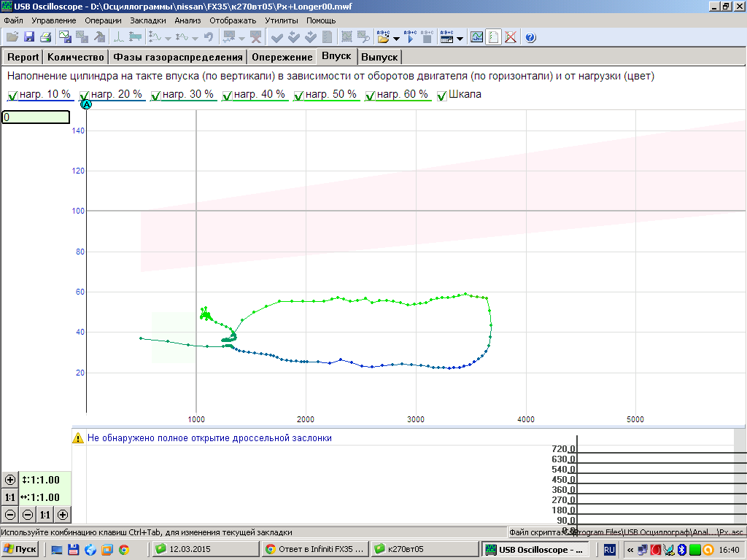This screenshot has width=747, height=560.
Task: Toggle the нагр. 20 % checkbox
Action: [85, 96]
